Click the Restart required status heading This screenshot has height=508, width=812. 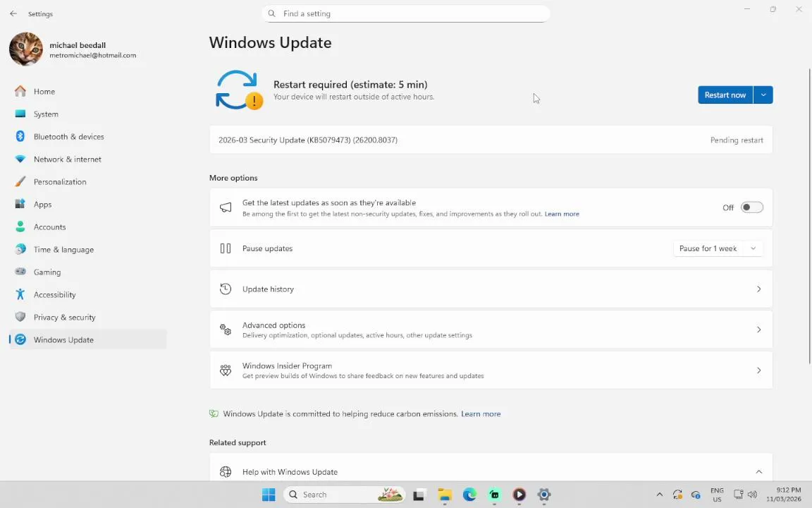[350, 85]
